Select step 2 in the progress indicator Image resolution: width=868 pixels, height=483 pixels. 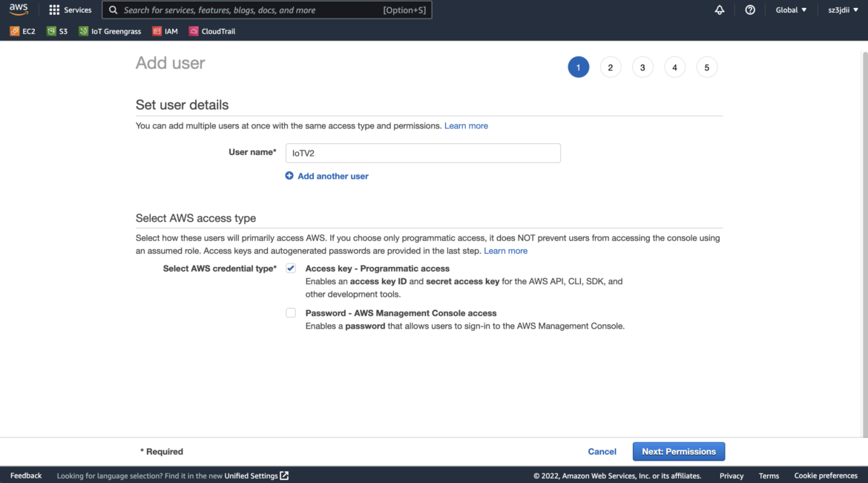[611, 67]
